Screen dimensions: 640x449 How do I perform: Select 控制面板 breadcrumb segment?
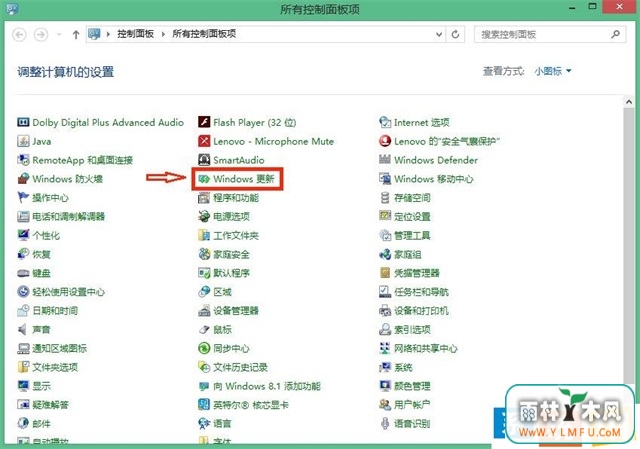pyautogui.click(x=136, y=34)
